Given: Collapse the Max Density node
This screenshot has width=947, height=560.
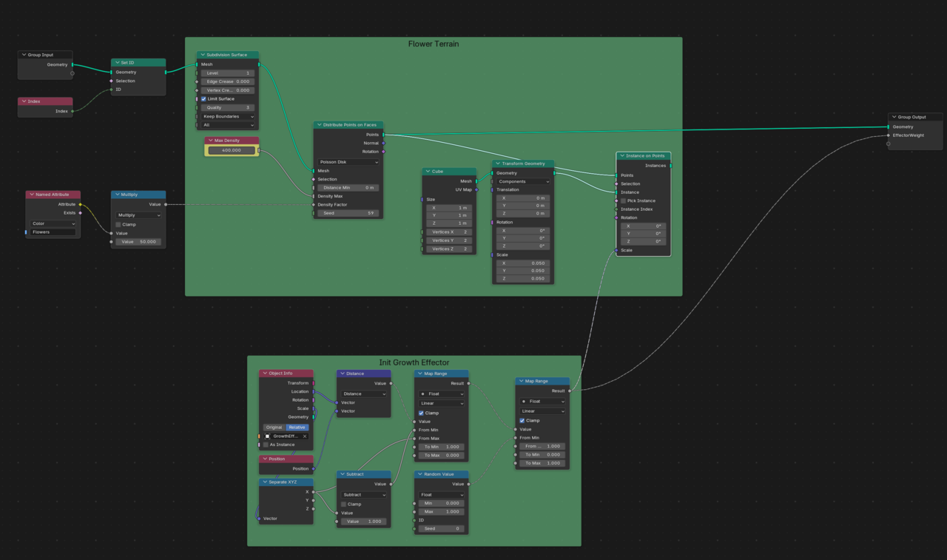Looking at the screenshot, I should pyautogui.click(x=210, y=141).
